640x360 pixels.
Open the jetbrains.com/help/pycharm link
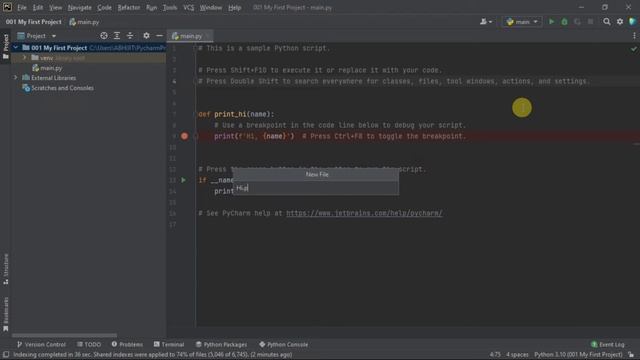pyautogui.click(x=364, y=213)
